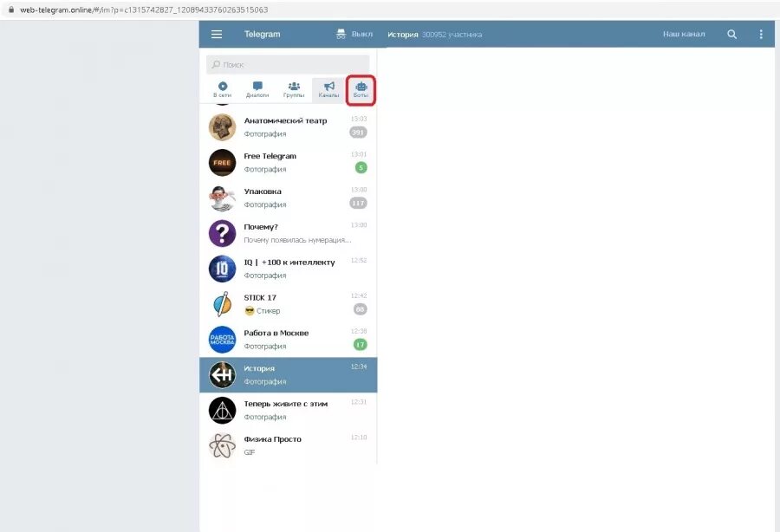780x532 pixels.
Task: Open the STICK 17 channel
Action: [288, 304]
